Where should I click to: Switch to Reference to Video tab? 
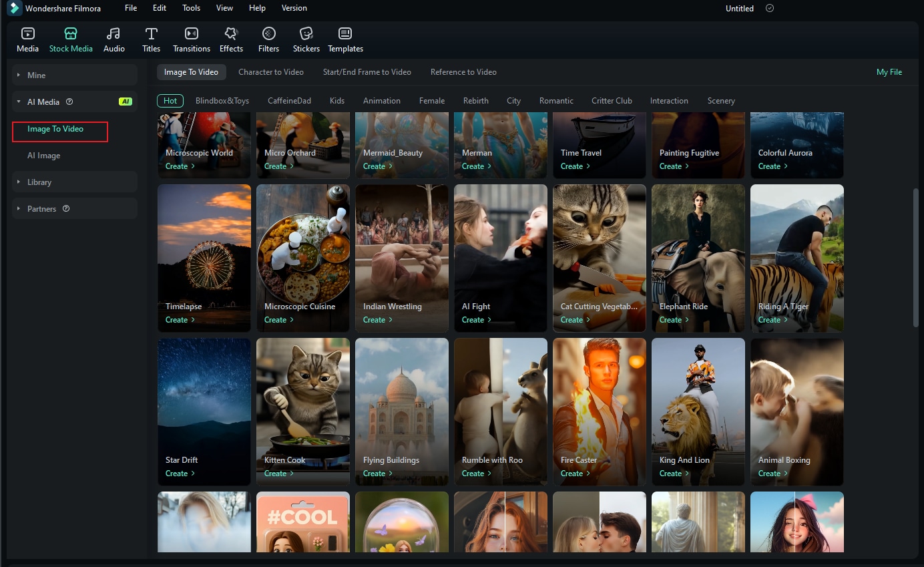click(x=463, y=72)
